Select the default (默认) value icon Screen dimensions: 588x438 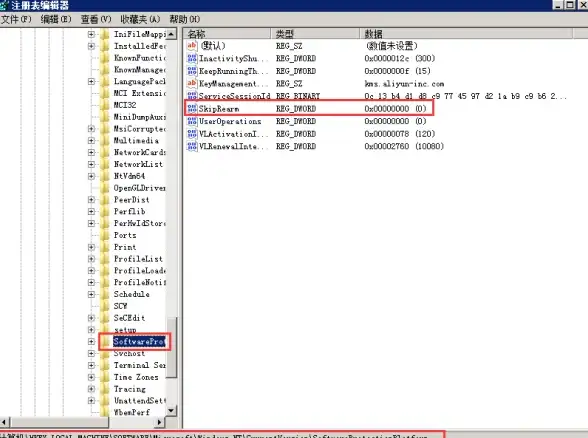click(x=192, y=46)
